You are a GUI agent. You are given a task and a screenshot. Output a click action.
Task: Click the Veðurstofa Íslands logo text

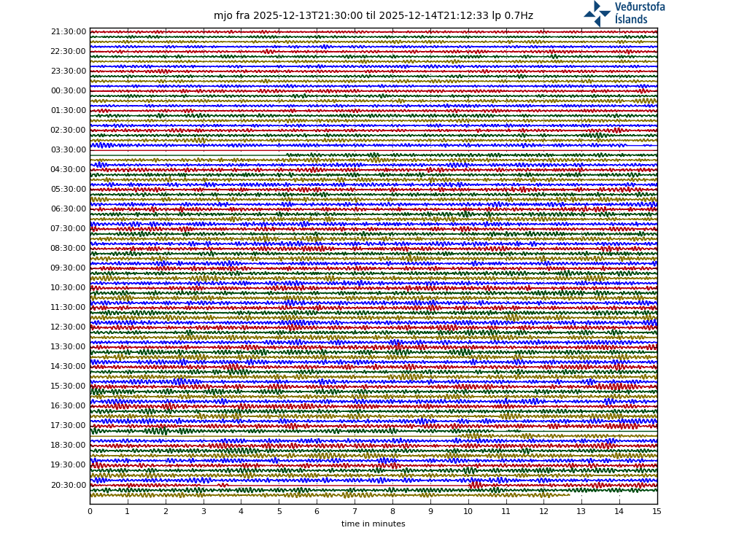click(639, 13)
